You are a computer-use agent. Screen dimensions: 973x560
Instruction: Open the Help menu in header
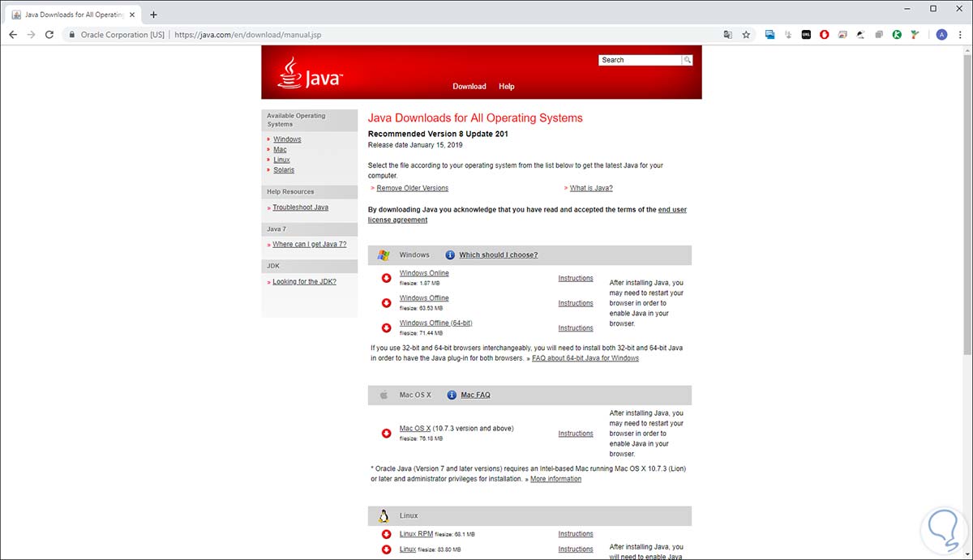point(507,87)
